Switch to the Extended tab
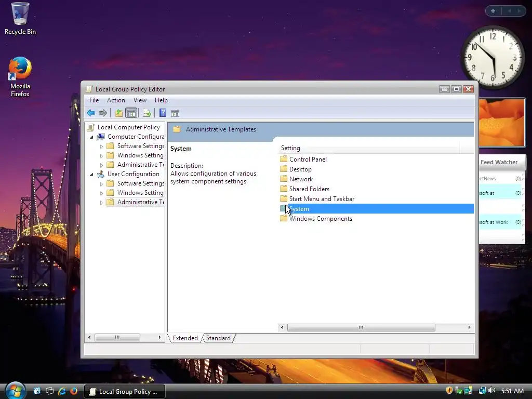Screen dimensions: 532x399 coord(185,338)
